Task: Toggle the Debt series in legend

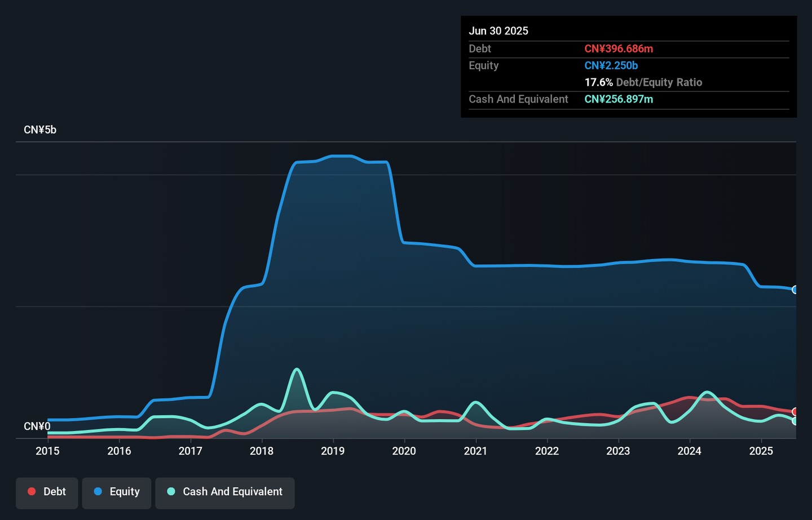Action: tap(47, 492)
